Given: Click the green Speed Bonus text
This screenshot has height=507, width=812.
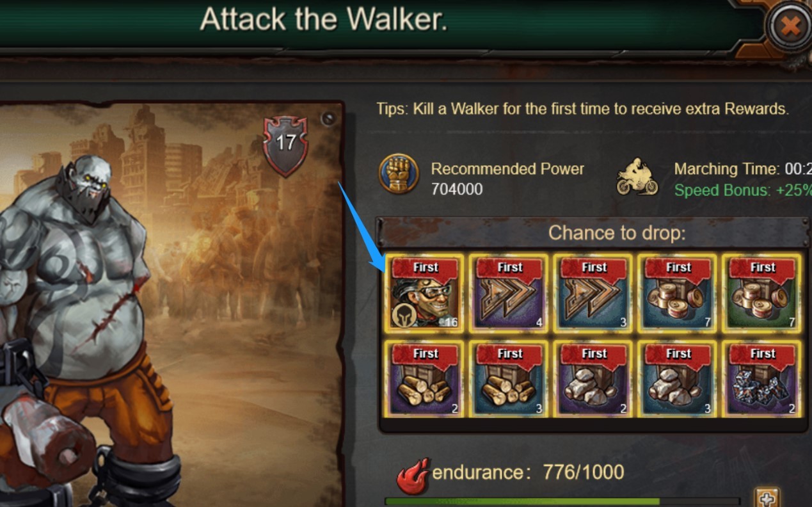Looking at the screenshot, I should click(x=742, y=190).
